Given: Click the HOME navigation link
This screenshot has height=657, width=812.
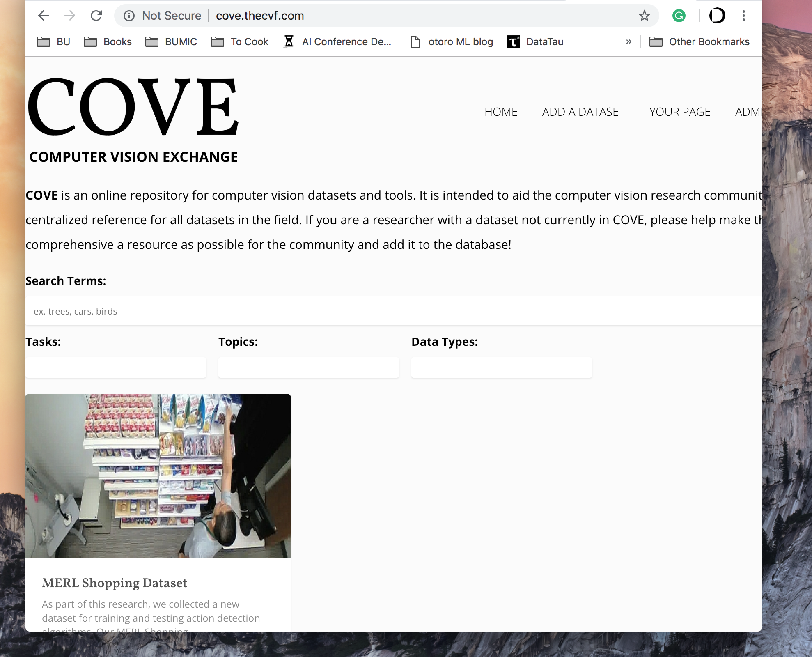Looking at the screenshot, I should (500, 112).
